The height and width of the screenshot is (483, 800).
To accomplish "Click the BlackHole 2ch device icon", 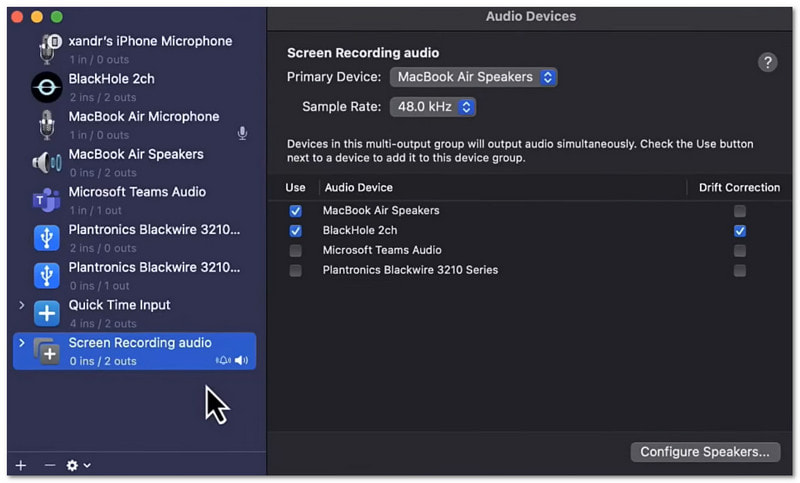I will (x=46, y=87).
